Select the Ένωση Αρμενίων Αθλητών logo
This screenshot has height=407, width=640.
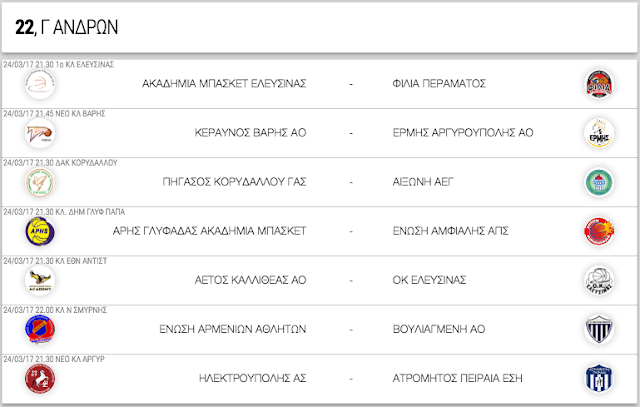coord(40,329)
